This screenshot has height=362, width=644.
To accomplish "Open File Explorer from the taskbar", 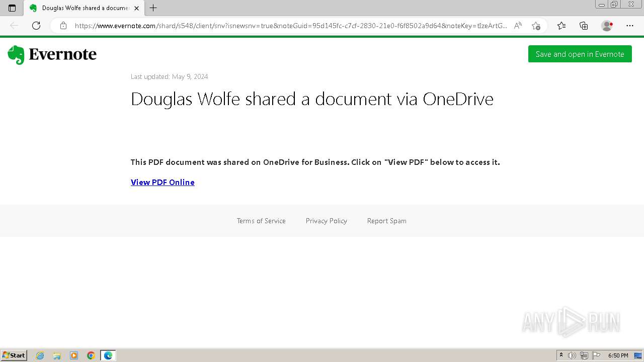I will click(57, 355).
